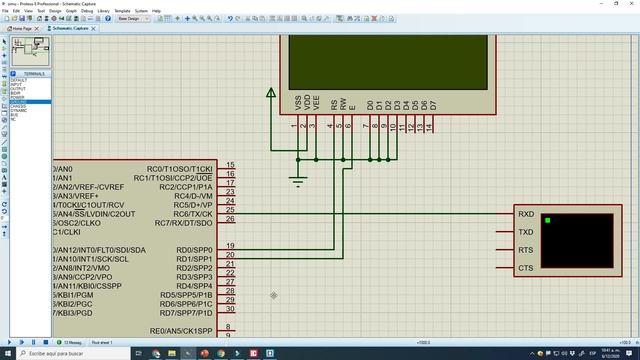The height and width of the screenshot is (360, 640).
Task: Open the System menu
Action: point(141,11)
